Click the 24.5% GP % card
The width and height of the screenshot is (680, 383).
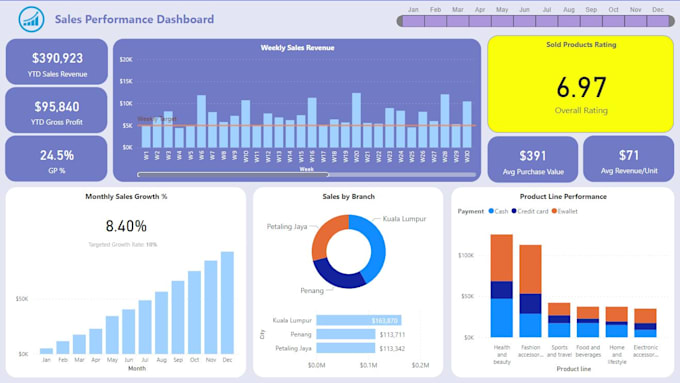pos(56,159)
